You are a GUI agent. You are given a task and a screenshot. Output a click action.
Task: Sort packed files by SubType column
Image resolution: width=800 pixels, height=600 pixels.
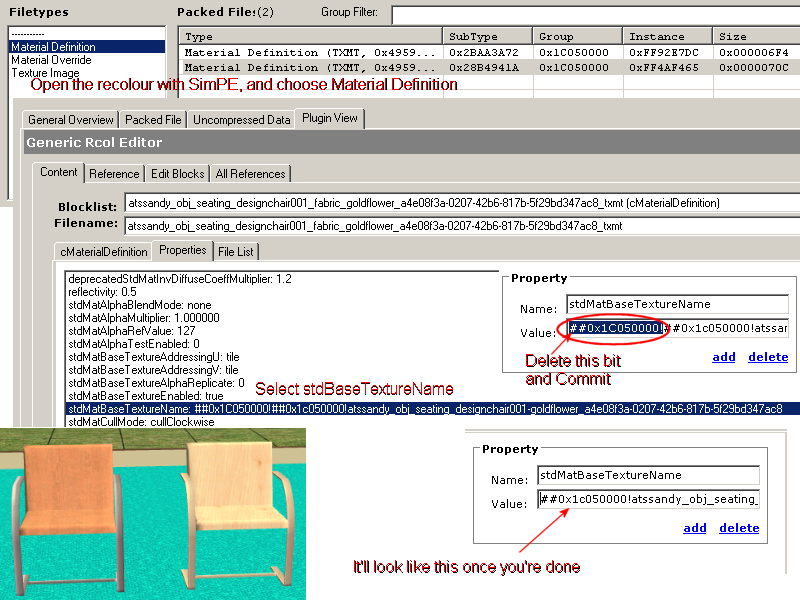(487, 37)
